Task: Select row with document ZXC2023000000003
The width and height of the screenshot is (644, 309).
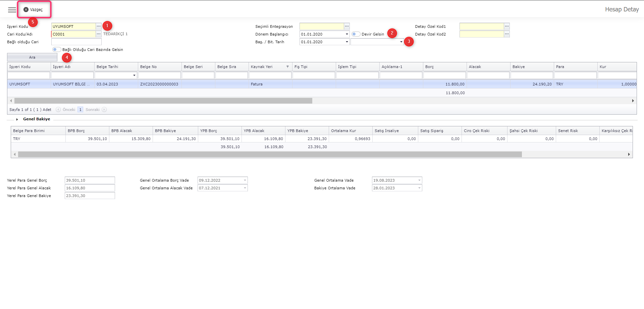Action: pyautogui.click(x=322, y=84)
